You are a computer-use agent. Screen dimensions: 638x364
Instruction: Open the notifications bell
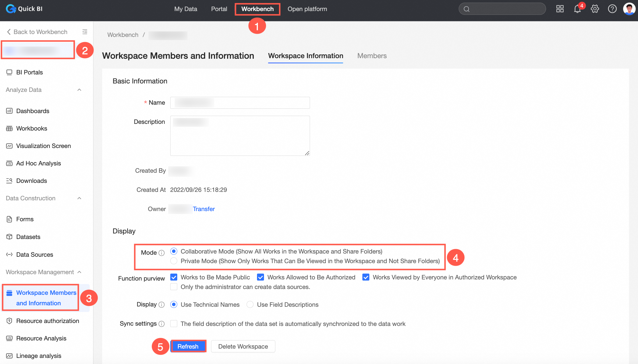click(577, 9)
